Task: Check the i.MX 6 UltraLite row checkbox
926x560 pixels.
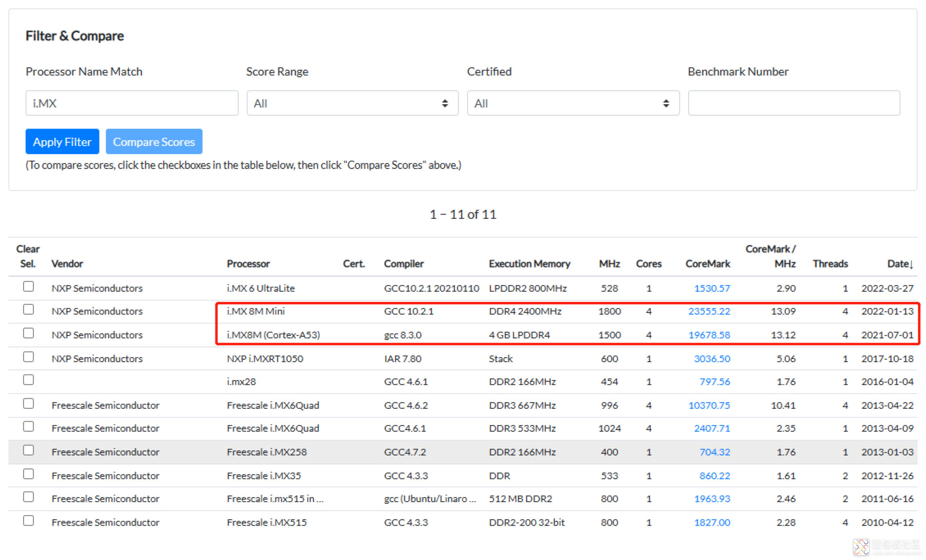Action: click(x=28, y=287)
